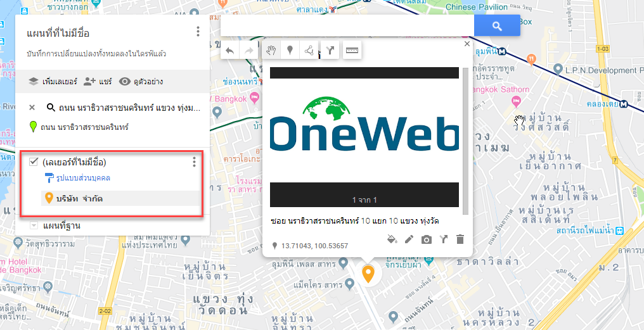
Task: Select the draw line tool
Action: click(x=309, y=51)
